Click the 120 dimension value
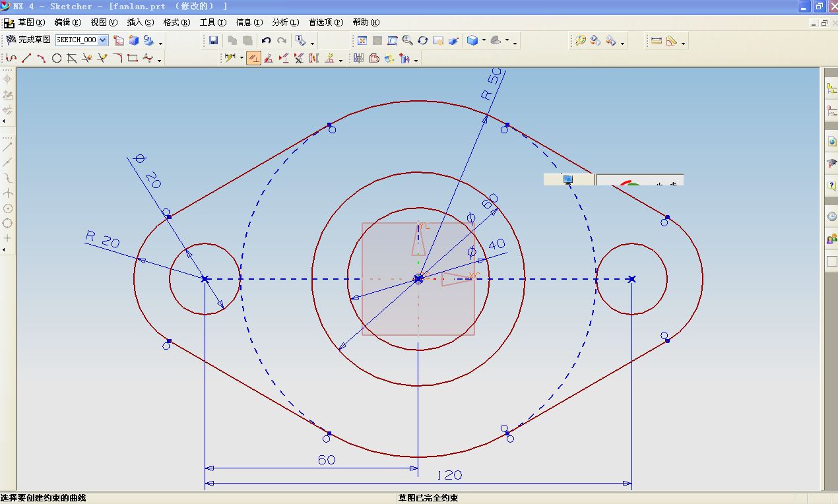This screenshot has height=504, width=838. (449, 475)
